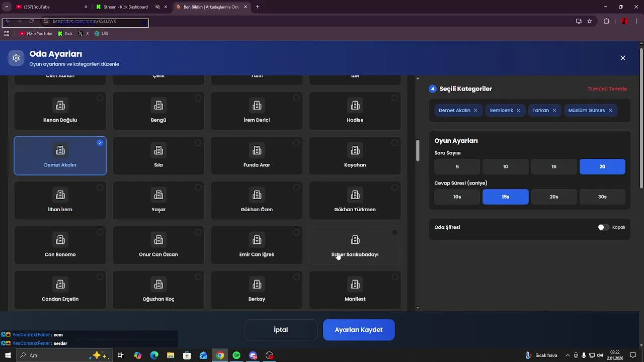The height and width of the screenshot is (362, 644).
Task: Select the Onur Can Özcan category card
Action: [158, 245]
